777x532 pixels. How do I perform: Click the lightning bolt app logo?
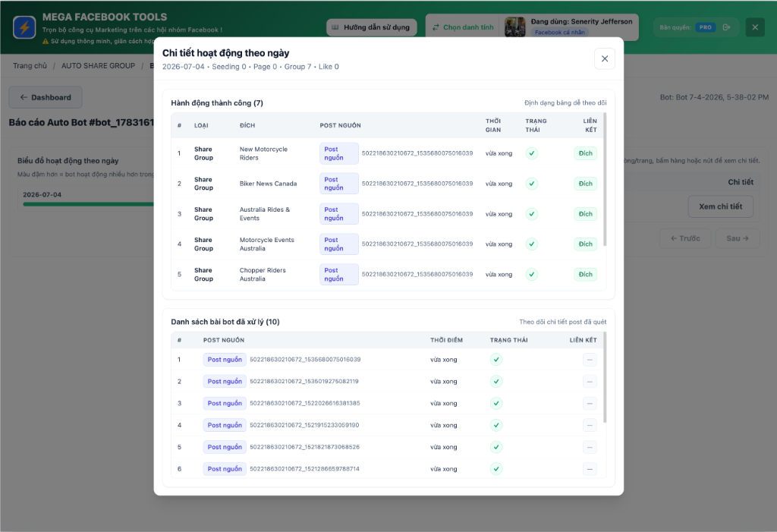24,27
